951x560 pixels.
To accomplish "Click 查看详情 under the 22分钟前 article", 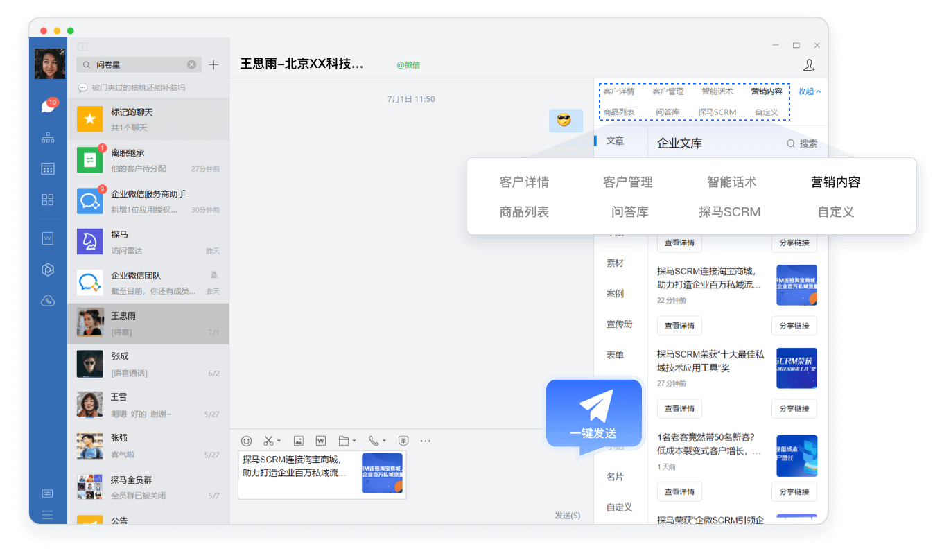I will tap(679, 326).
